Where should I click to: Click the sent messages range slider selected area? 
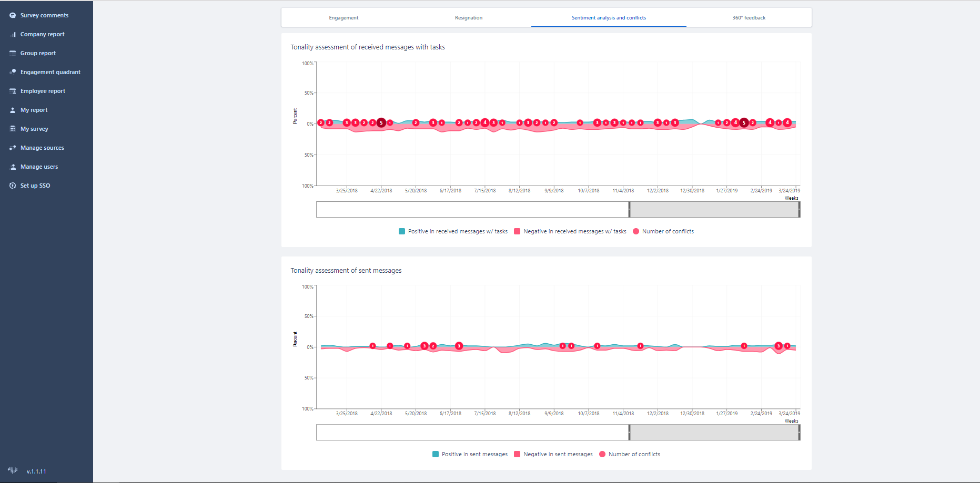click(x=714, y=433)
